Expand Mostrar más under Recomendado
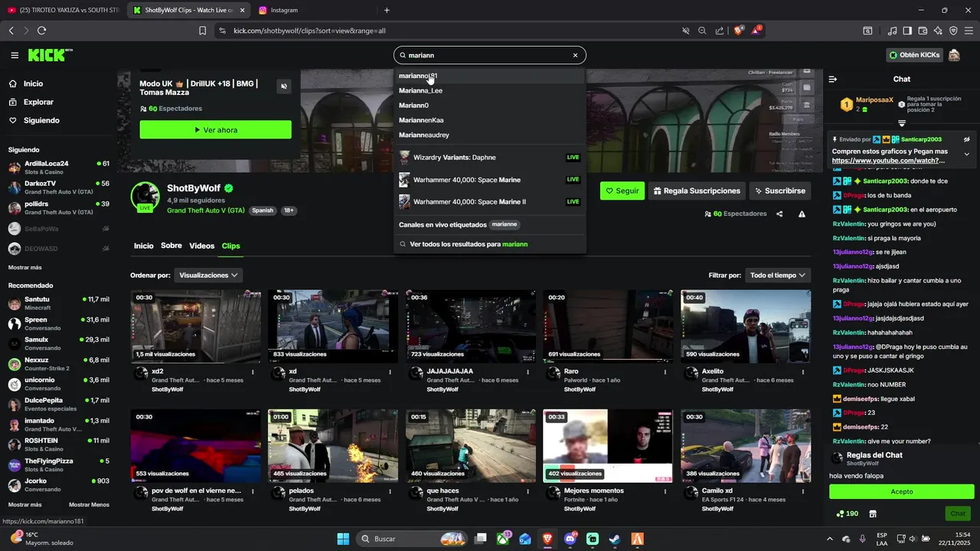Viewport: 980px width, 551px height. pos(25,504)
